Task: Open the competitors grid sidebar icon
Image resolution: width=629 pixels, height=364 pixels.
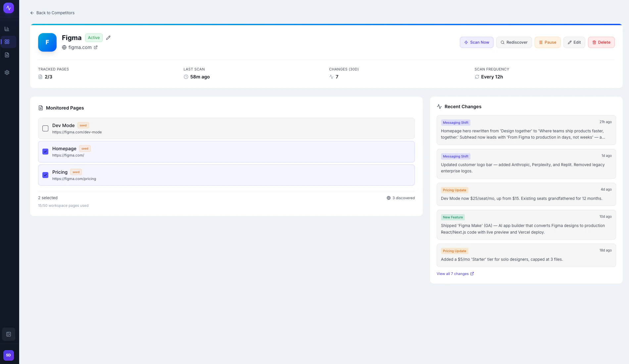Action: 7,42
